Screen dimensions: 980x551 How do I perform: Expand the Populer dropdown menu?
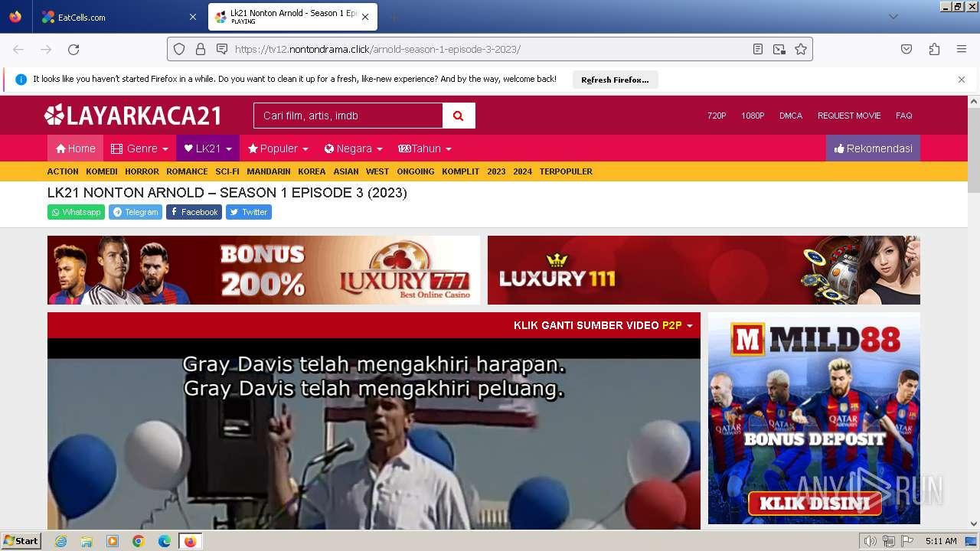pos(278,148)
